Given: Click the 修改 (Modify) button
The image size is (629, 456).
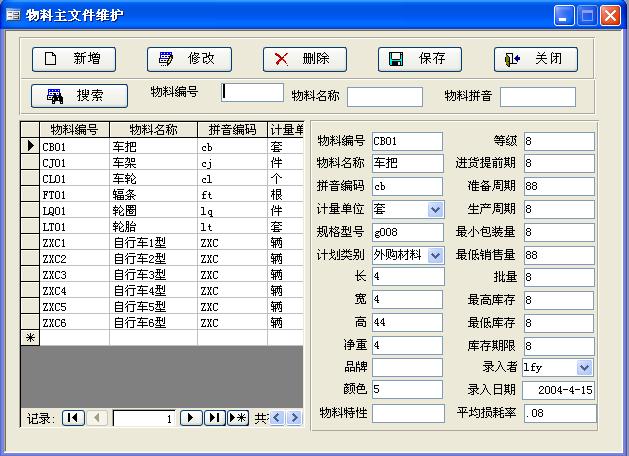Looking at the screenshot, I should click(x=189, y=59).
